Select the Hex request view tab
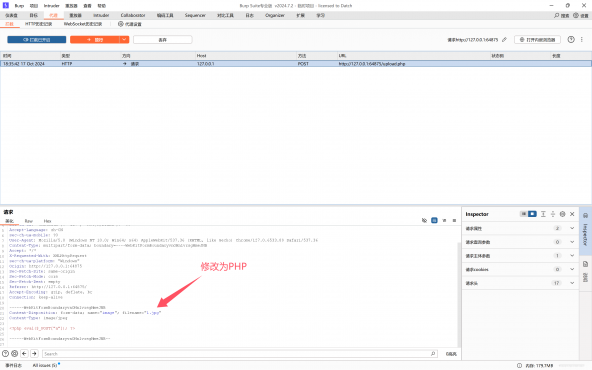This screenshot has width=592, height=370. point(47,221)
